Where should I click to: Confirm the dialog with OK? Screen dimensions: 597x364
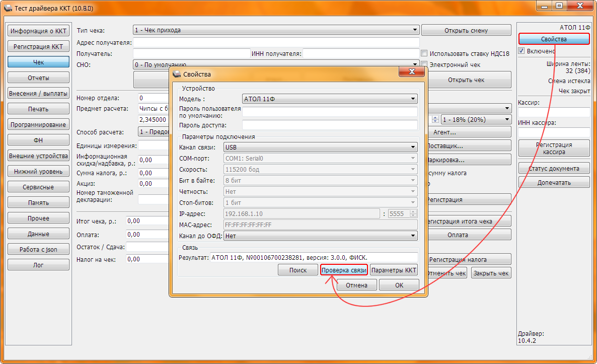click(x=399, y=285)
